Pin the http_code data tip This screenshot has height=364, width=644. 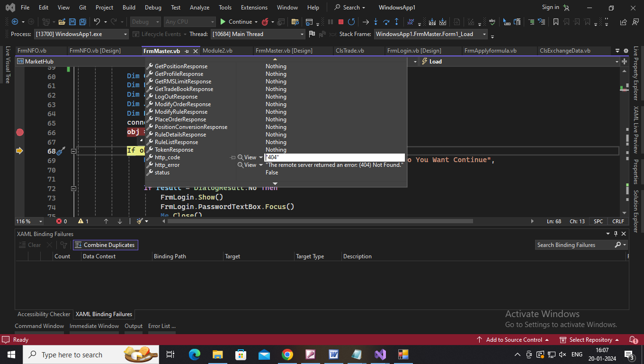233,157
